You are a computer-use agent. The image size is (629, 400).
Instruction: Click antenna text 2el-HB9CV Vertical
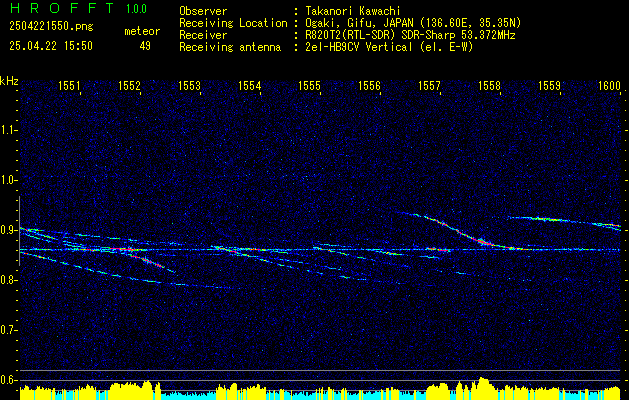point(359,47)
